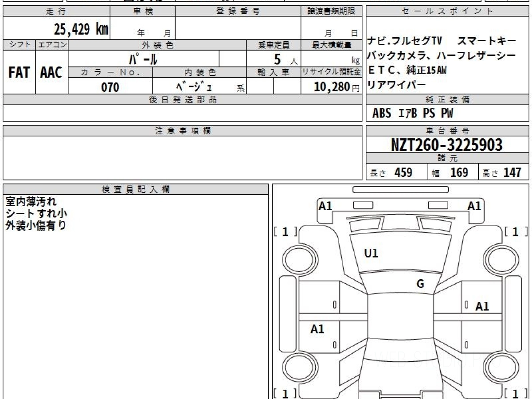Click the 乗車定員 header cell
The image size is (532, 399).
coord(274,45)
